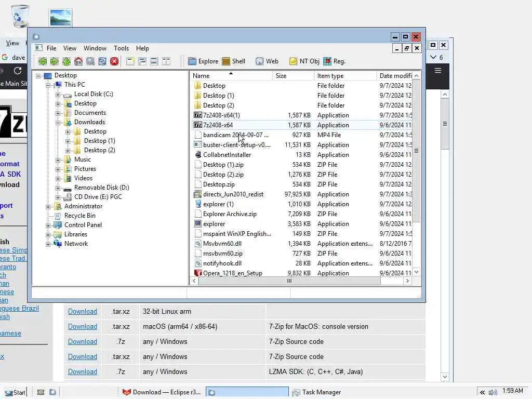Image resolution: width=532 pixels, height=399 pixels.
Task: Open the File menu
Action: 51,48
